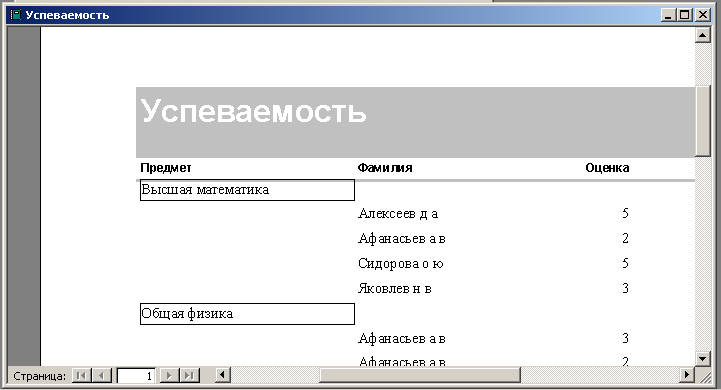The height and width of the screenshot is (390, 721).
Task: Select the Высшая математика group box
Action: [x=247, y=190]
